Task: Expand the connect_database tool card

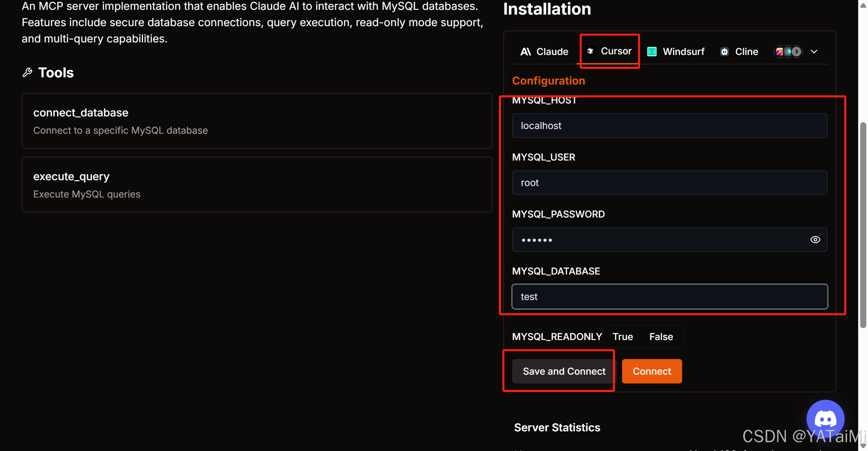Action: coord(257,121)
